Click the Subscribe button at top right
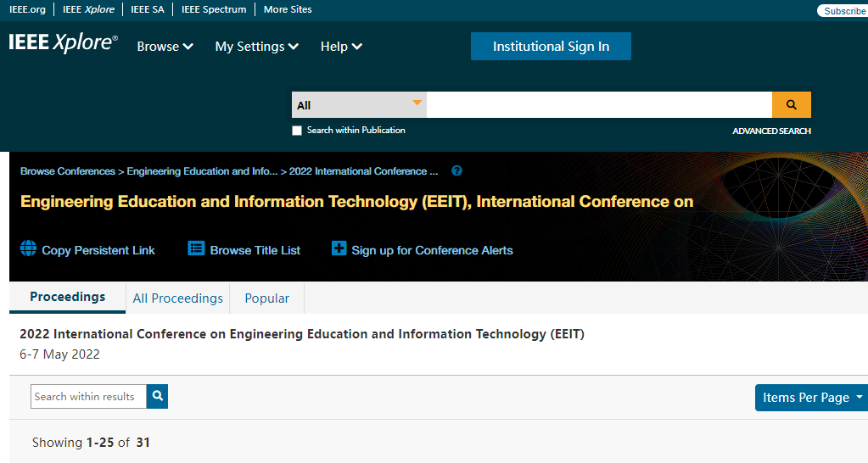Image resolution: width=868 pixels, height=463 pixels. click(843, 11)
